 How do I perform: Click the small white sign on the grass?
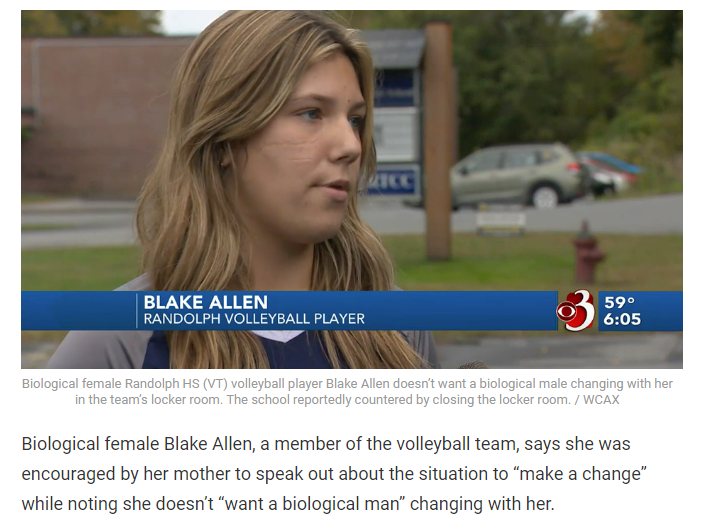(501, 223)
